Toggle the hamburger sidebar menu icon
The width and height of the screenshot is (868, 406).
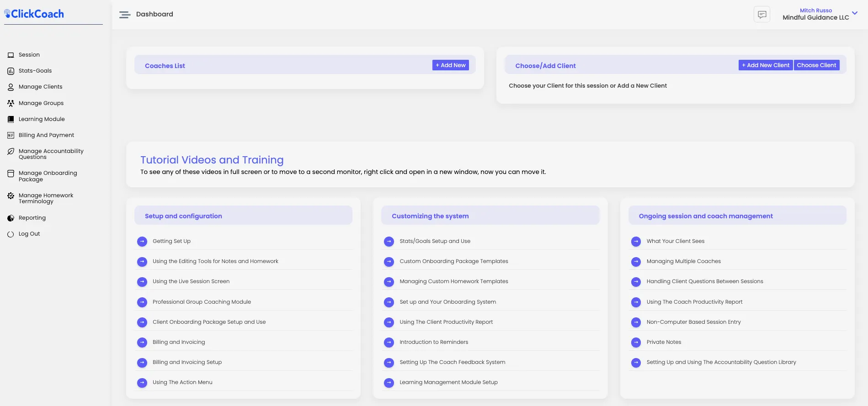pyautogui.click(x=125, y=15)
